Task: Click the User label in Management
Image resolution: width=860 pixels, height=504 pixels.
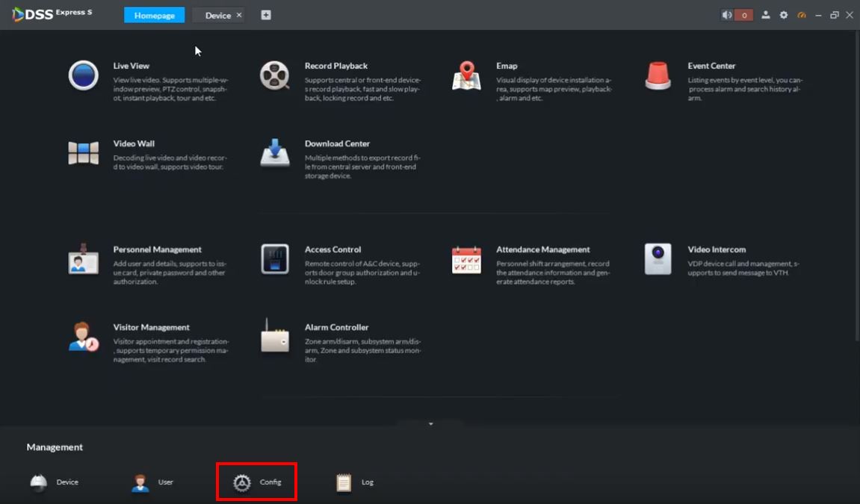Action: pos(166,482)
